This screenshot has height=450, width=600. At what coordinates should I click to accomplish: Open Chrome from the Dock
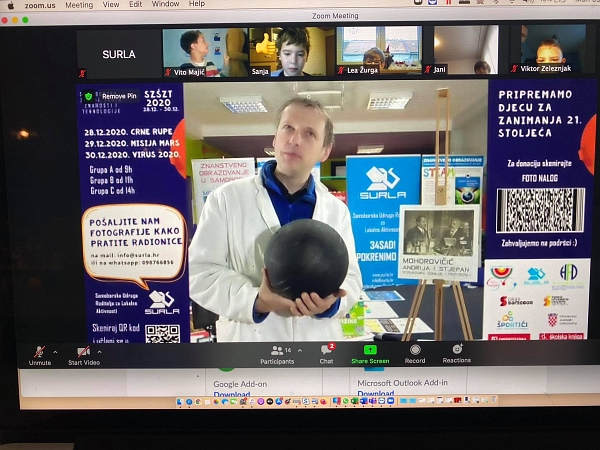pyautogui.click(x=198, y=401)
